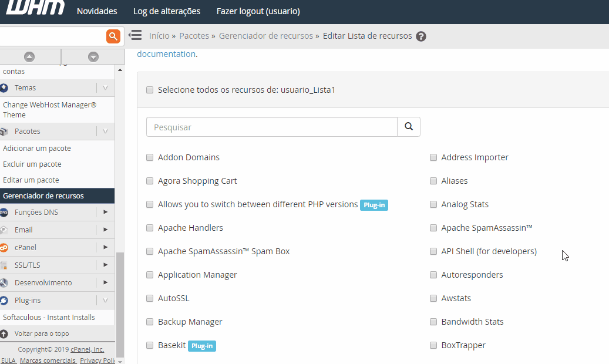This screenshot has height=364, width=609.
Task: Open Excluir um pacote
Action: [x=32, y=164]
